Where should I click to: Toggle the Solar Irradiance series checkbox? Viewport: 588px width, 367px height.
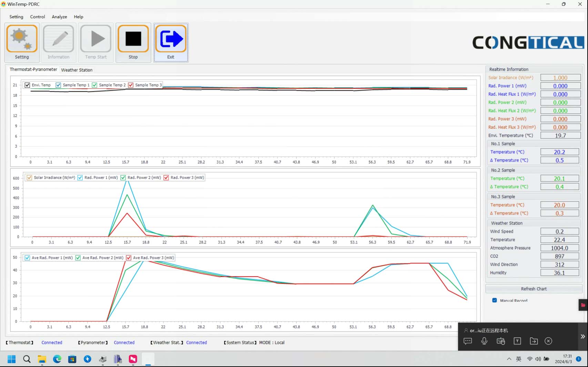click(29, 178)
